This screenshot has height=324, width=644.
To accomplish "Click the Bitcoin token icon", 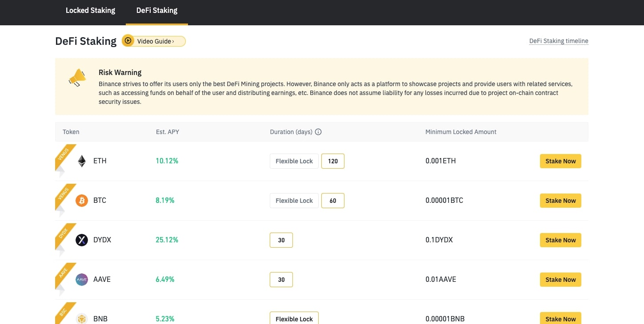I will point(82,201).
